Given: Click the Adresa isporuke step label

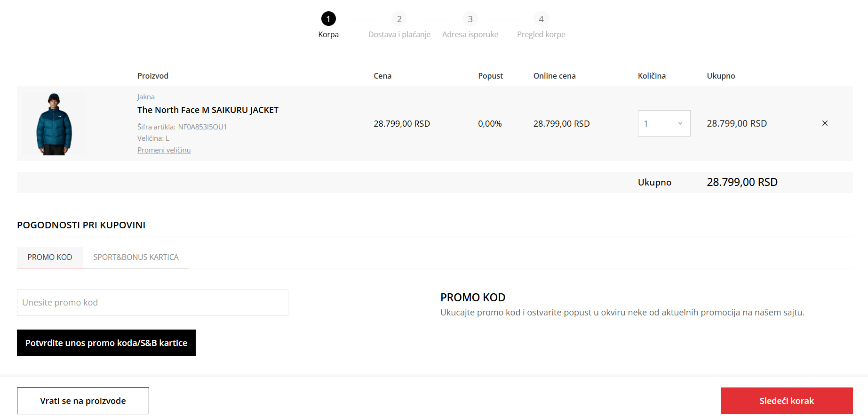Looking at the screenshot, I should (x=470, y=34).
